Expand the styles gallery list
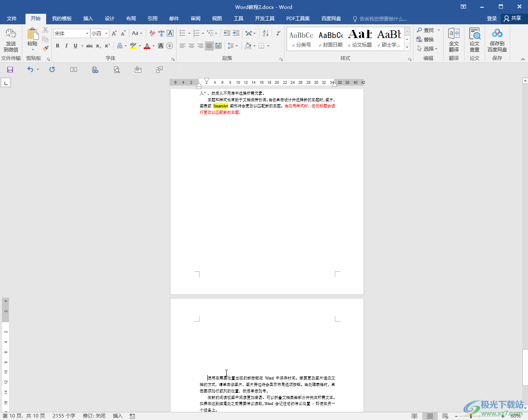Viewport: 528px width, 420px height. tap(407, 48)
